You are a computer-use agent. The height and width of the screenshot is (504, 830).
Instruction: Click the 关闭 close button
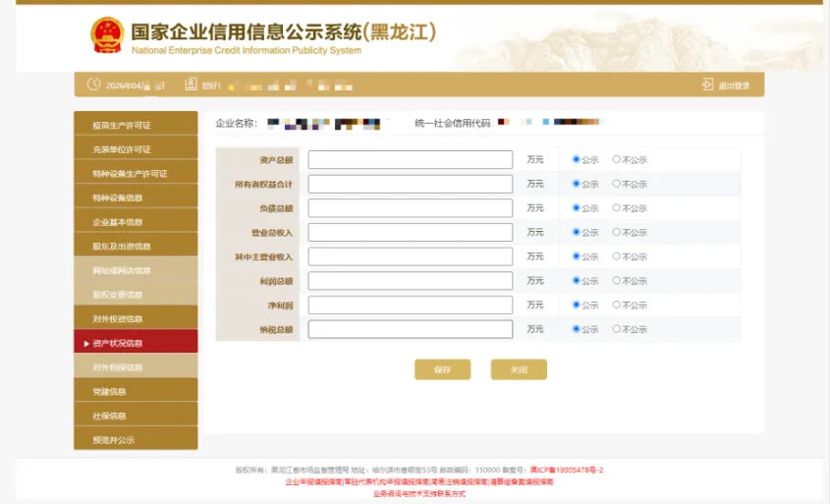(519, 369)
